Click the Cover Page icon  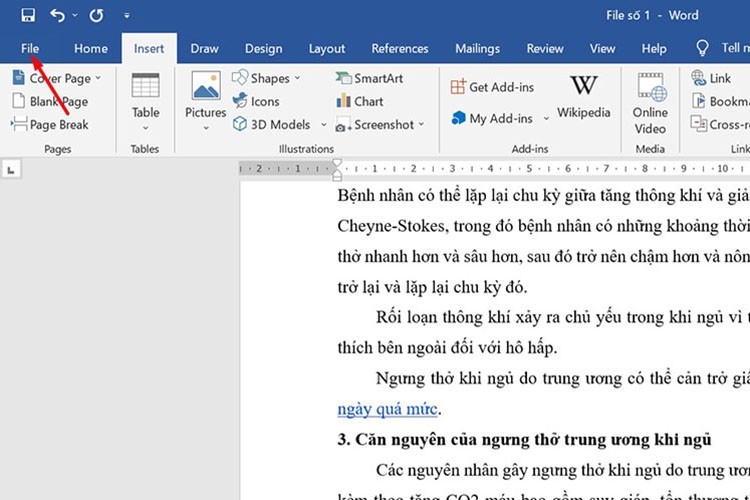pyautogui.click(x=18, y=77)
